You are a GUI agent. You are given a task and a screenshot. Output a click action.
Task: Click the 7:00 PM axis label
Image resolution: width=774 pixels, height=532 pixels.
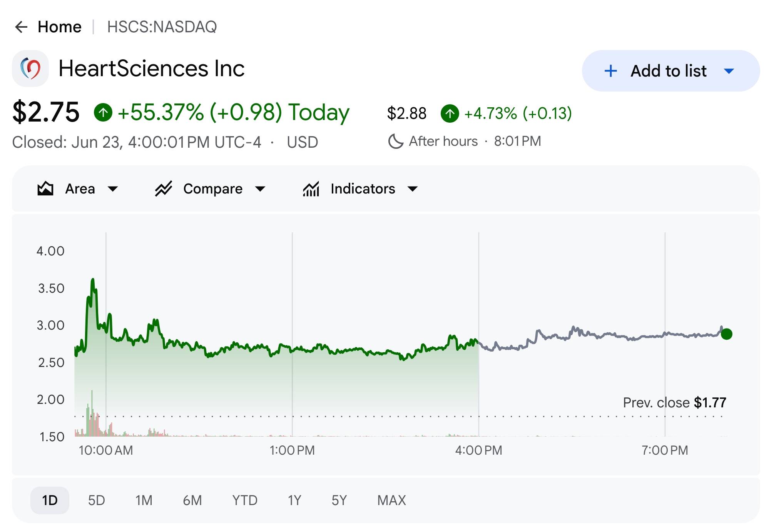coord(665,450)
